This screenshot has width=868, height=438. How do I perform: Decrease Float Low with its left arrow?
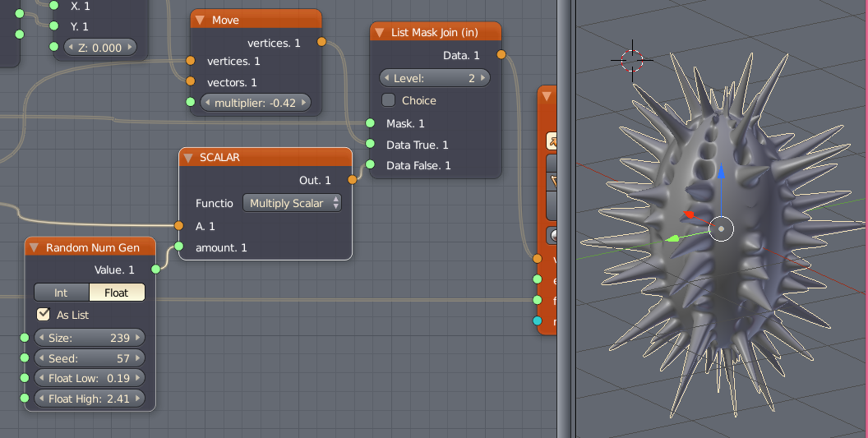42,378
